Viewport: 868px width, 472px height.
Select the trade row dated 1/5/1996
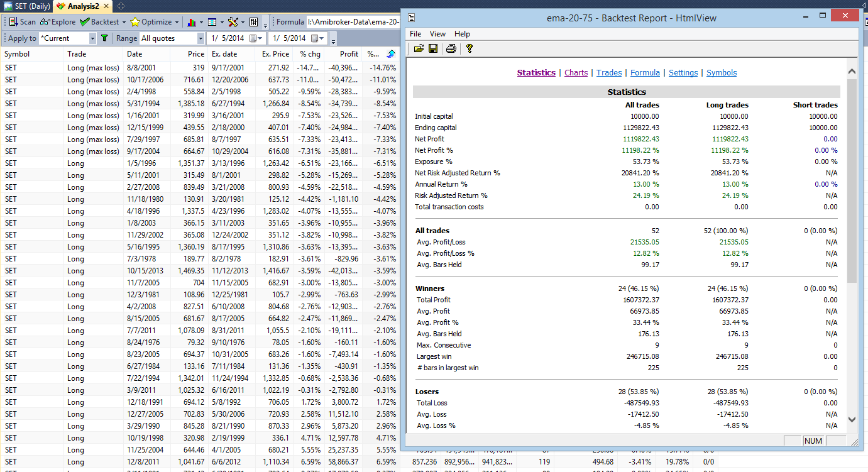[x=200, y=163]
